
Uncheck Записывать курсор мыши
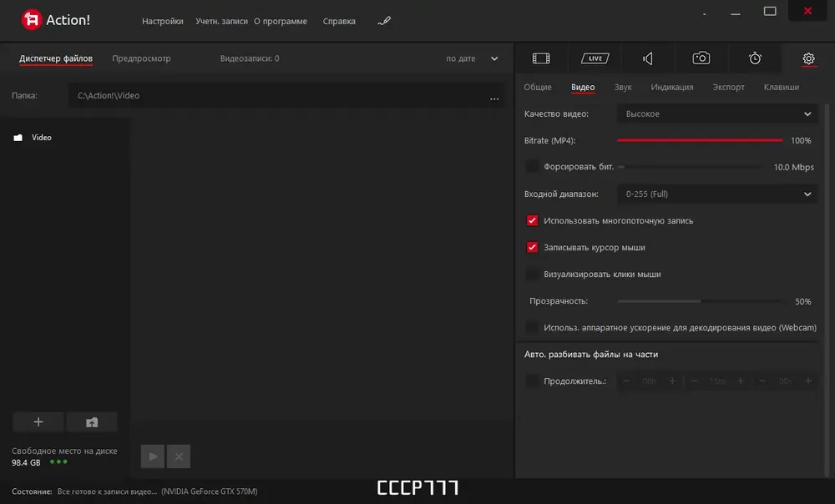(532, 247)
